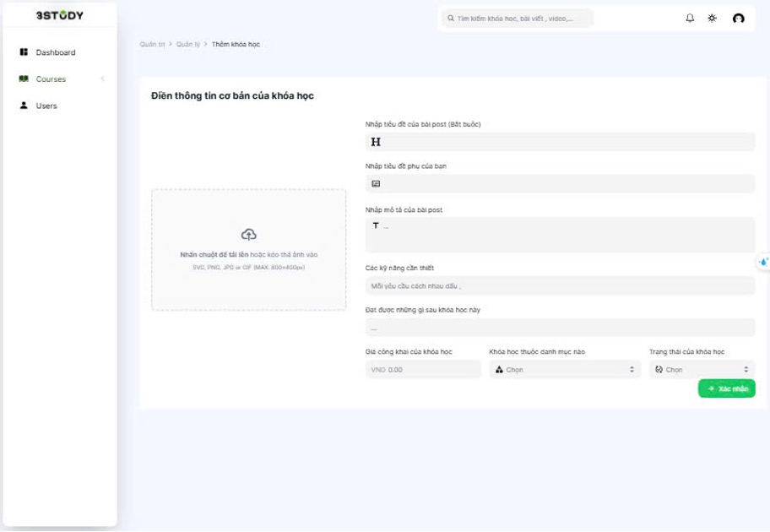The image size is (770, 532).
Task: Focus the post title input field
Action: [x=561, y=142]
